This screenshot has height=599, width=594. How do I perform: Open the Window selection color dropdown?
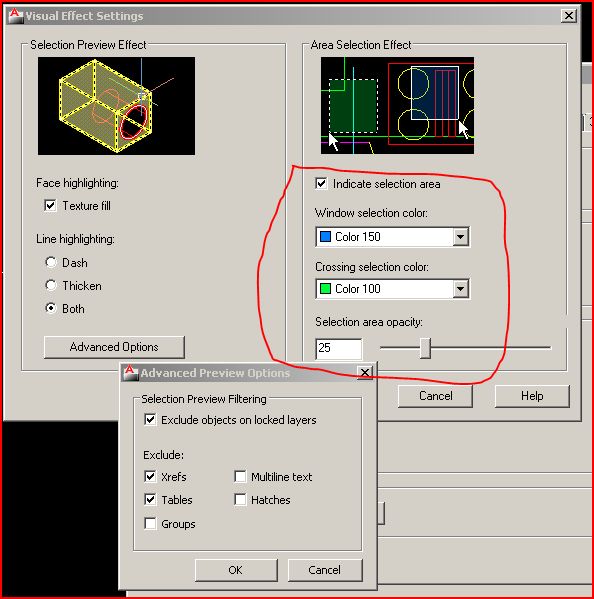(x=461, y=237)
